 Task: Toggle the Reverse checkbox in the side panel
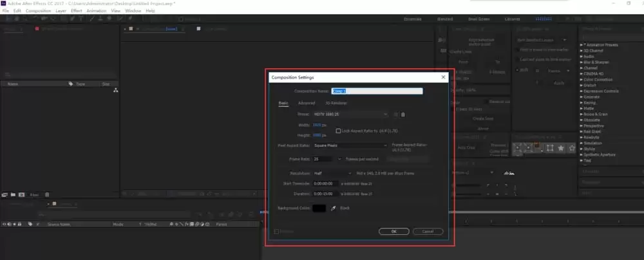(x=486, y=102)
